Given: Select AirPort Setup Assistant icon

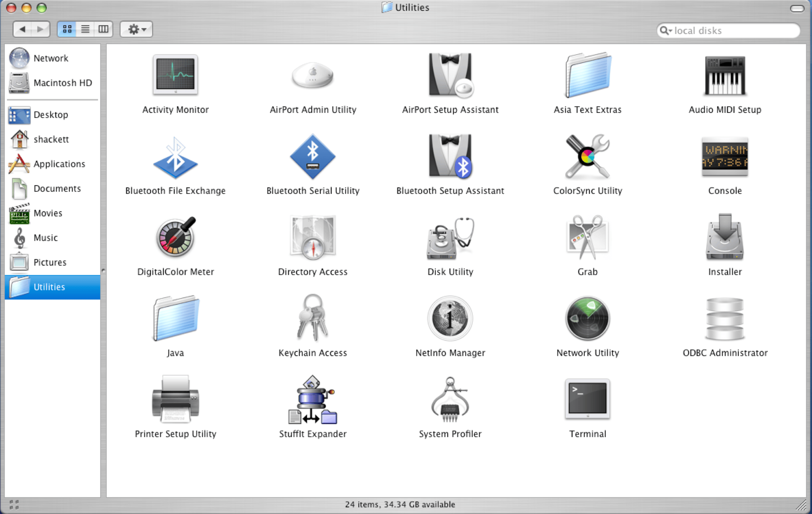Looking at the screenshot, I should (450, 75).
